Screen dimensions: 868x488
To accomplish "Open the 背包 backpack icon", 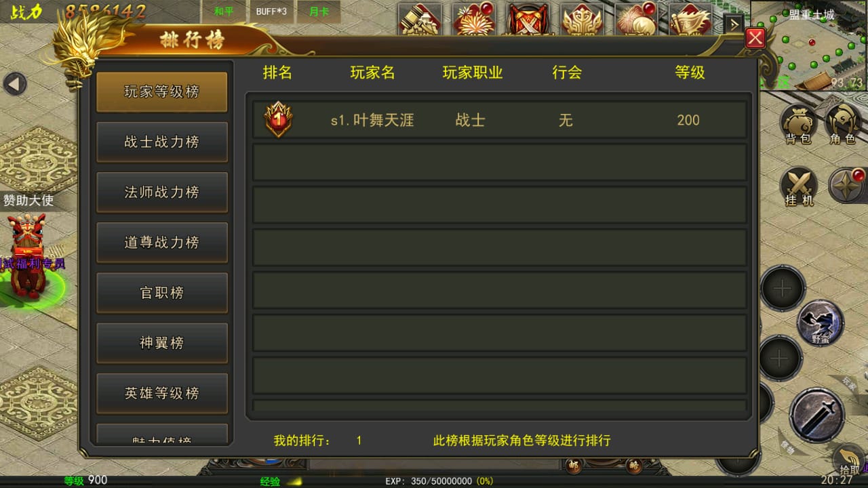I will pyautogui.click(x=799, y=125).
